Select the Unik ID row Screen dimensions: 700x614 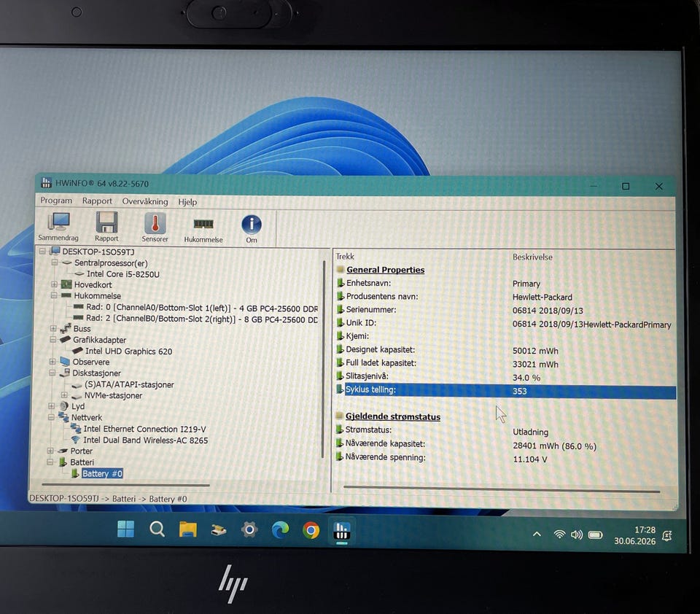tap(505, 323)
